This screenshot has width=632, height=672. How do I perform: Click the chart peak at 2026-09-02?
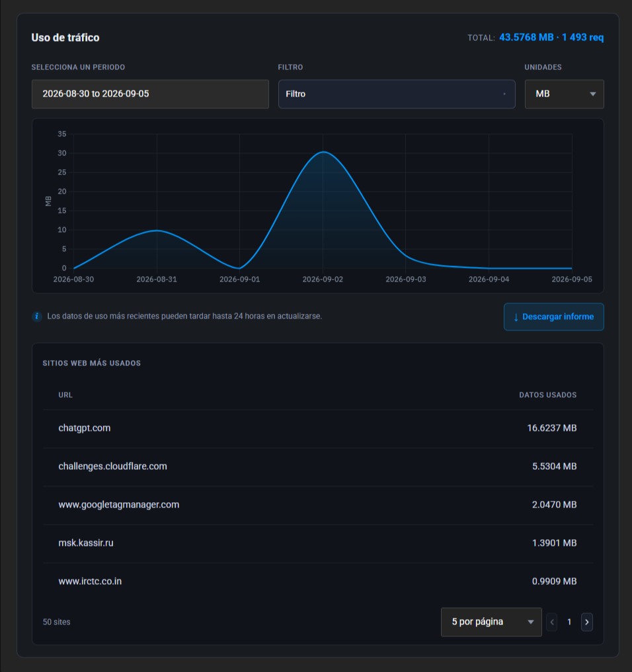click(x=323, y=152)
